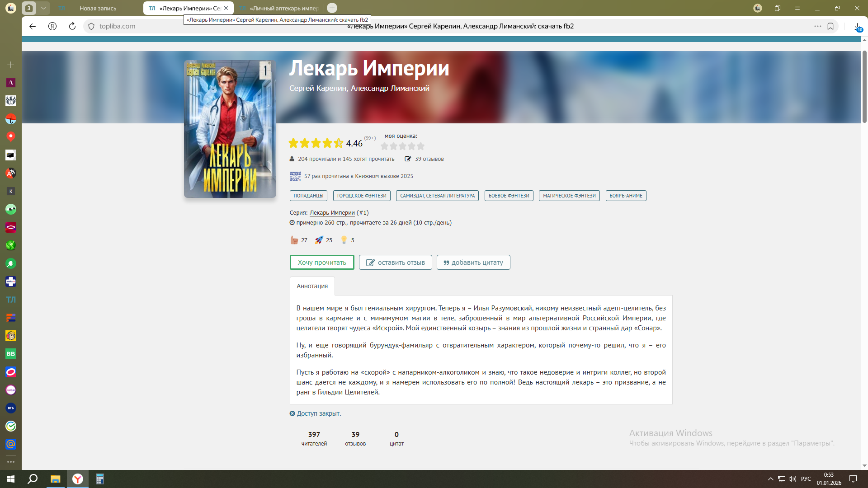868x488 pixels.
Task: Open the three-dots menu in address bar
Action: (817, 26)
